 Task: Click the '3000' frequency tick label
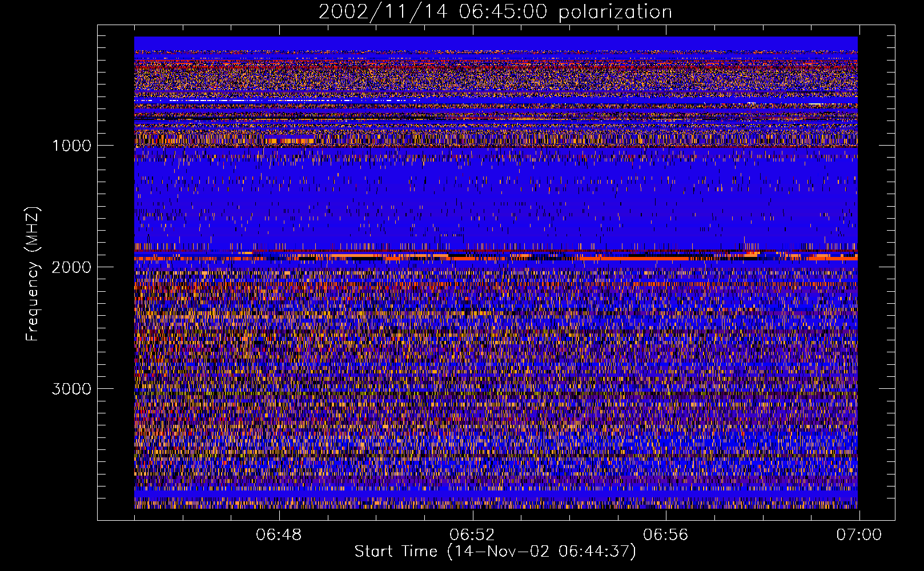[71, 389]
